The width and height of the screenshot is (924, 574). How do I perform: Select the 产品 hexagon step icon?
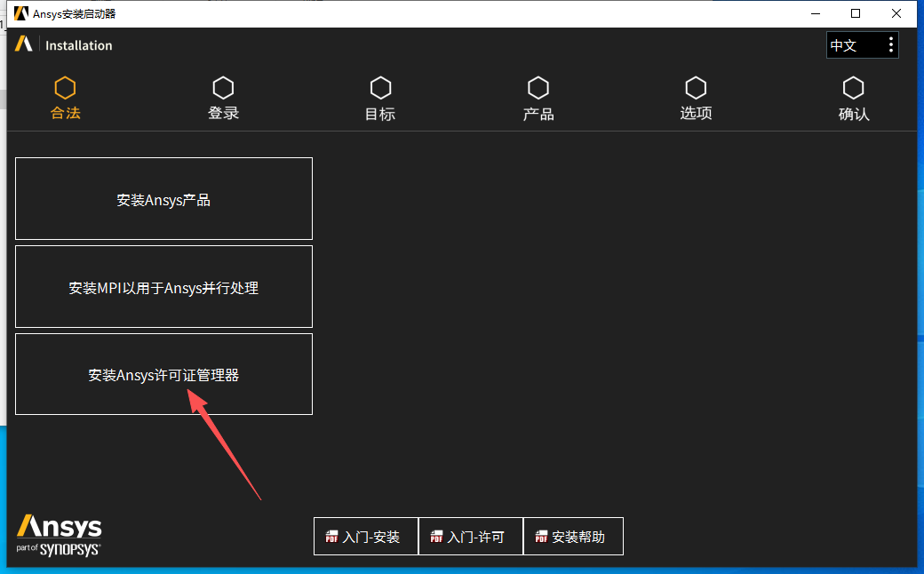coord(538,86)
